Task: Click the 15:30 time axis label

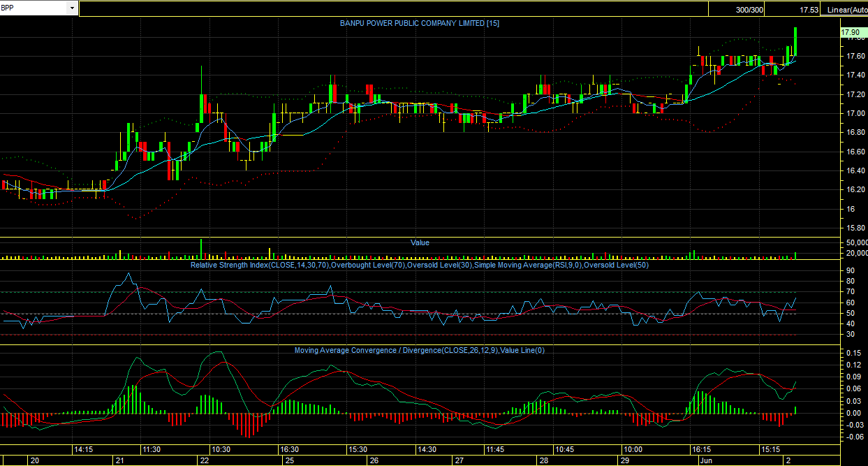Action: tap(358, 449)
